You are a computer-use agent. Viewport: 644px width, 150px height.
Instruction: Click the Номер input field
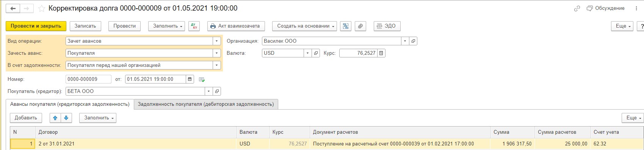[88, 79]
